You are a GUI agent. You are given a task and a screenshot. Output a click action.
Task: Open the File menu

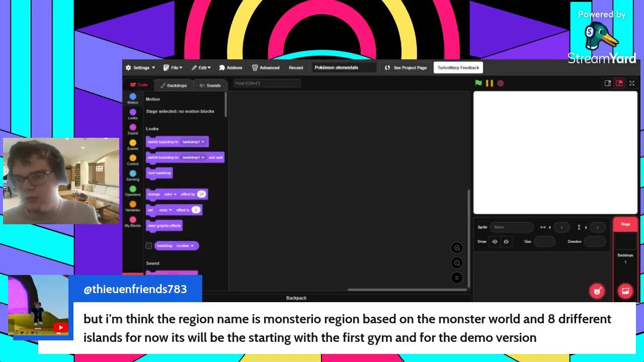click(173, 67)
